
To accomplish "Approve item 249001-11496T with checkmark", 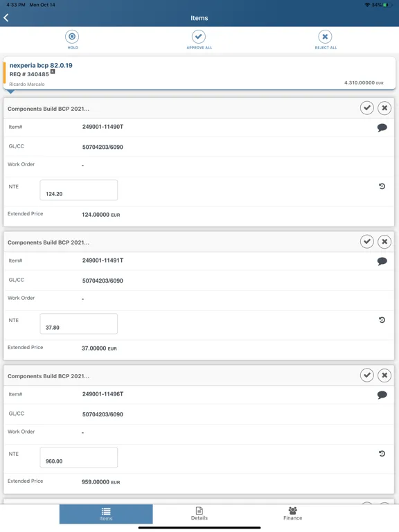I will (x=366, y=375).
